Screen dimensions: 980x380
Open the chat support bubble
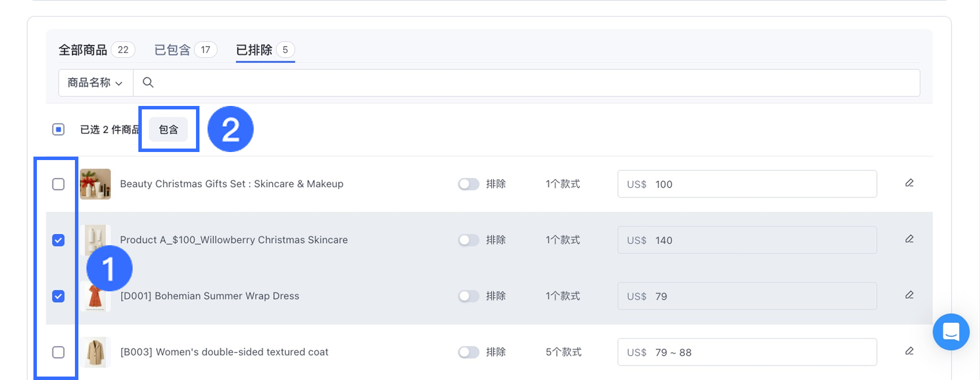951,332
